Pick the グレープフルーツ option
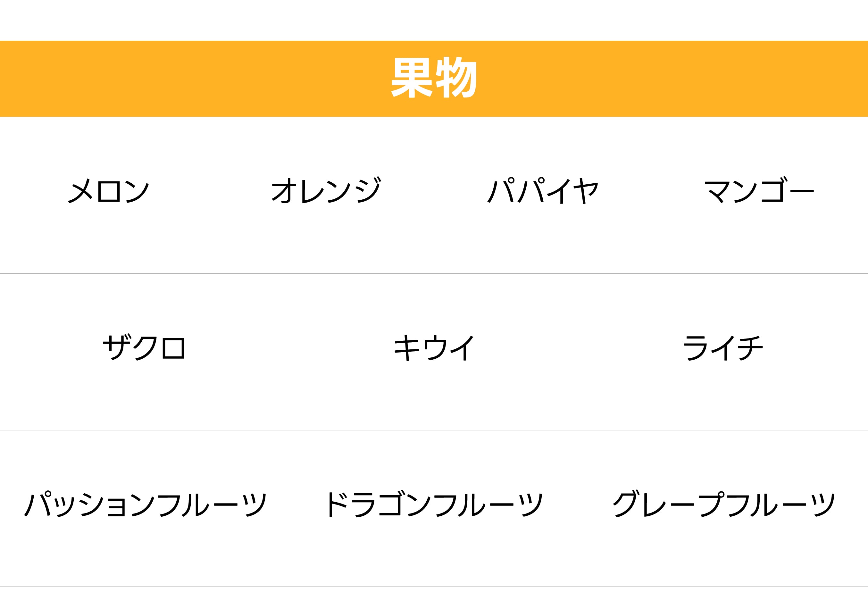This screenshot has width=868, height=601. [x=724, y=504]
